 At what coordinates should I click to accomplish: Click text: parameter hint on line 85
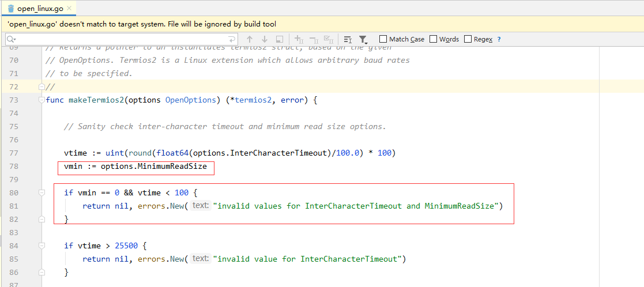pyautogui.click(x=201, y=259)
